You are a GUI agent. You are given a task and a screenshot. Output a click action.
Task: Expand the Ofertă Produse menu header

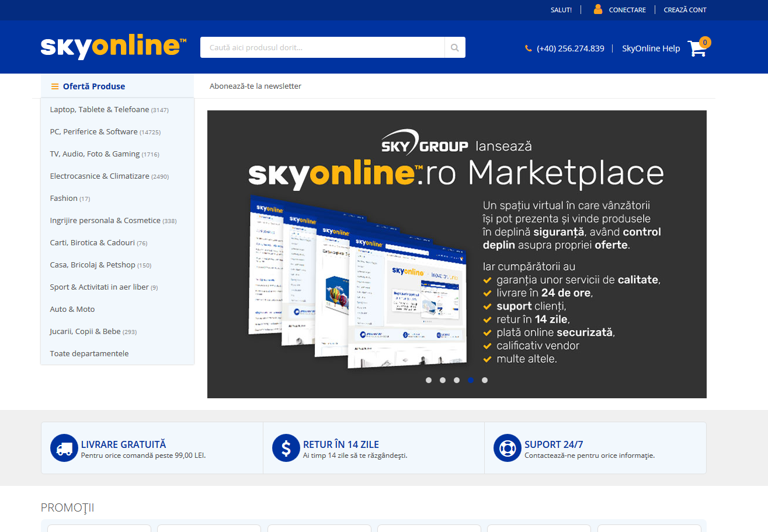click(117, 86)
